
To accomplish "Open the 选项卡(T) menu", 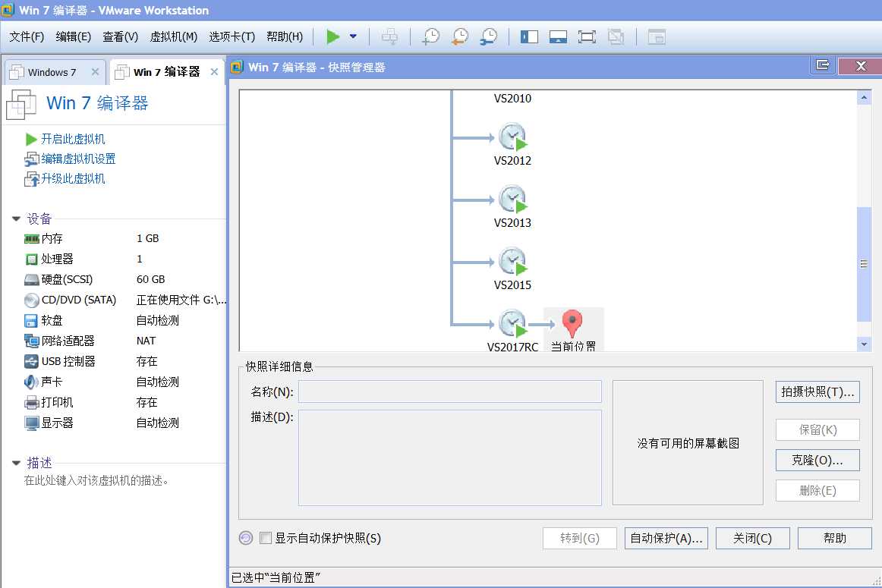I will click(232, 37).
